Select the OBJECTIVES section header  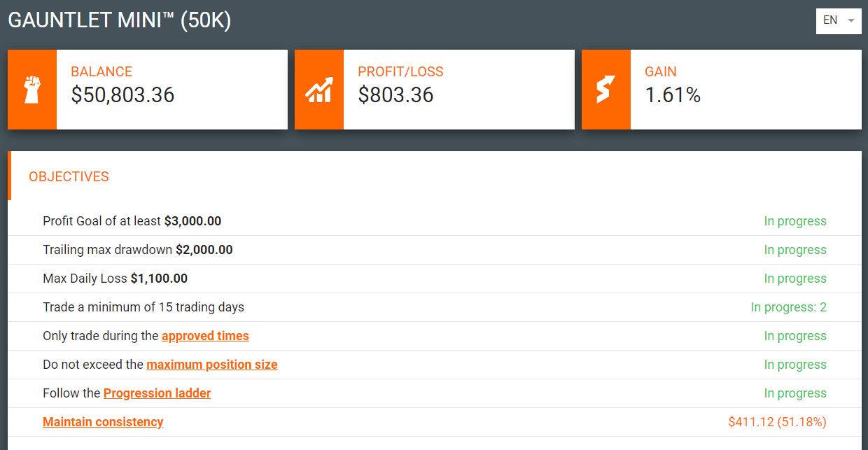(69, 176)
